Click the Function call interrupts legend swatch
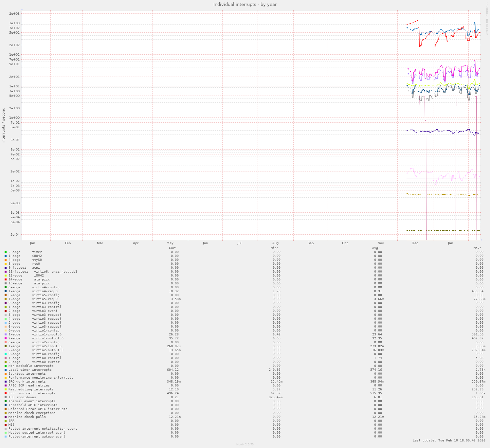Screen dimensions: 490x448 (x=6, y=393)
